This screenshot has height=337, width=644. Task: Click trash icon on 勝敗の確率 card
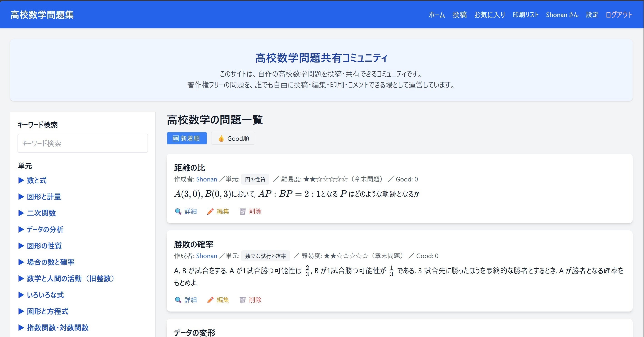coord(243,300)
